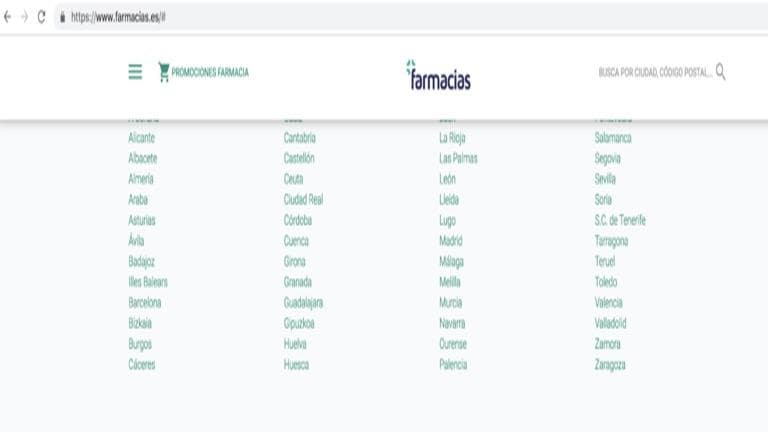Click the browser address bar URL
768x432 pixels.
coord(118,17)
